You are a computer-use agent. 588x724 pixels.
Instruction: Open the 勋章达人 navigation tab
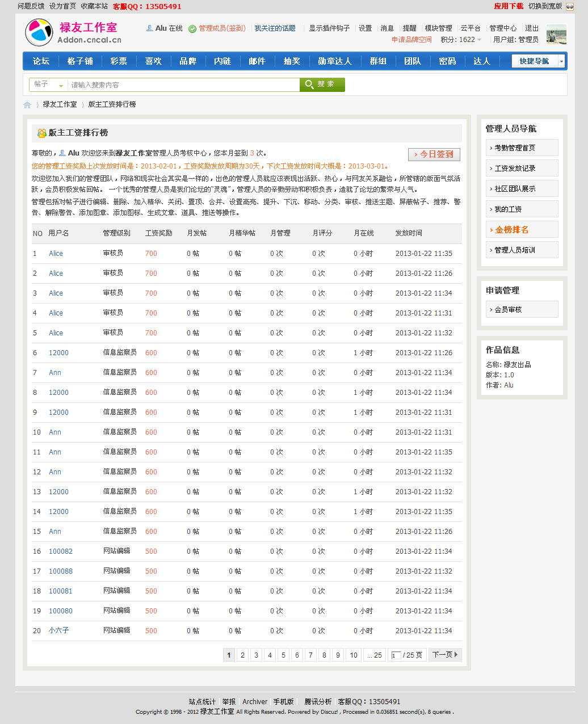click(334, 61)
